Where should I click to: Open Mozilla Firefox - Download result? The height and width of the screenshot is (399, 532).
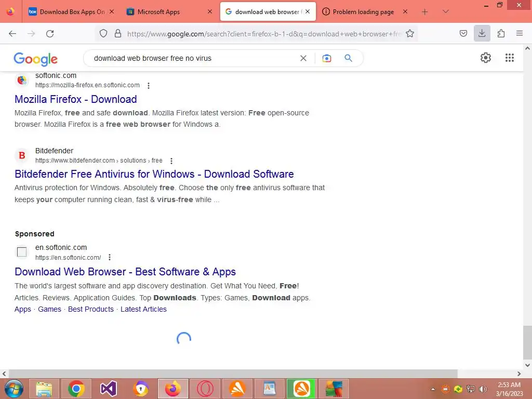pyautogui.click(x=76, y=99)
